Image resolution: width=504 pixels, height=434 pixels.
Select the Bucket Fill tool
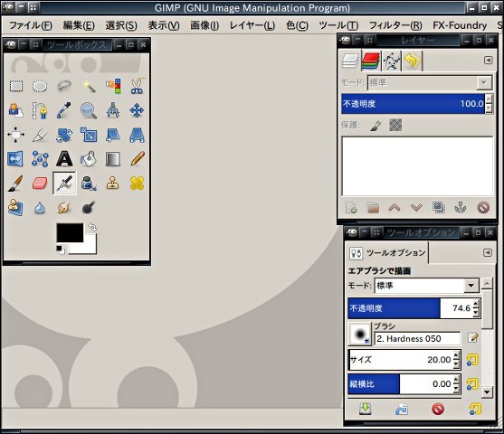pos(89,159)
